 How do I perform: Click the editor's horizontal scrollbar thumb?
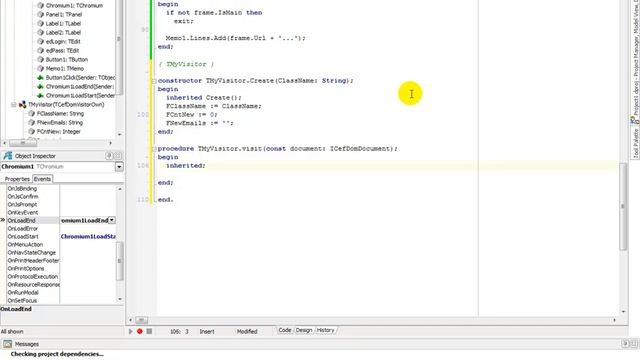142,320
